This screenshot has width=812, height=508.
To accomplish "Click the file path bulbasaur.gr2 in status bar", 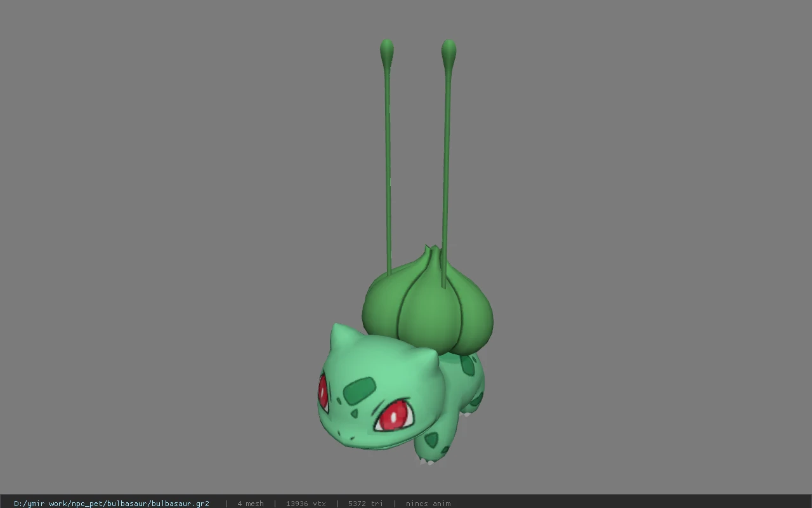I will coord(112,504).
